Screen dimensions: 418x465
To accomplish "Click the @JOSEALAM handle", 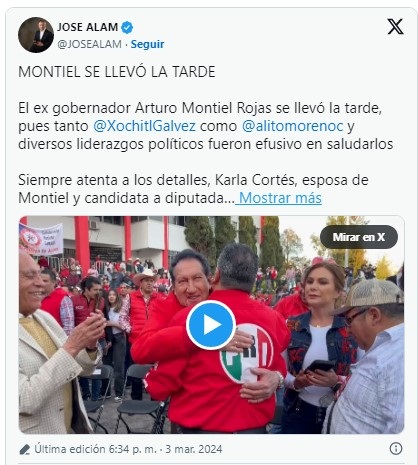I will (x=89, y=44).
